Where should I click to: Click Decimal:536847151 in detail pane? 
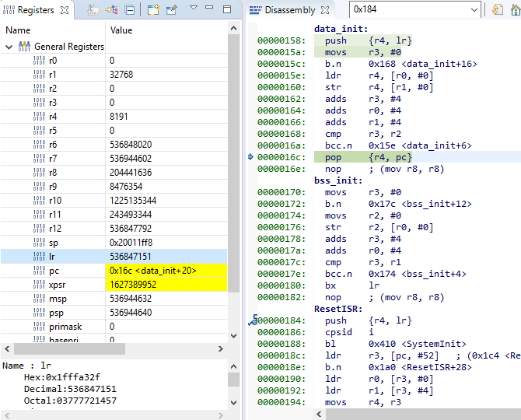70,389
